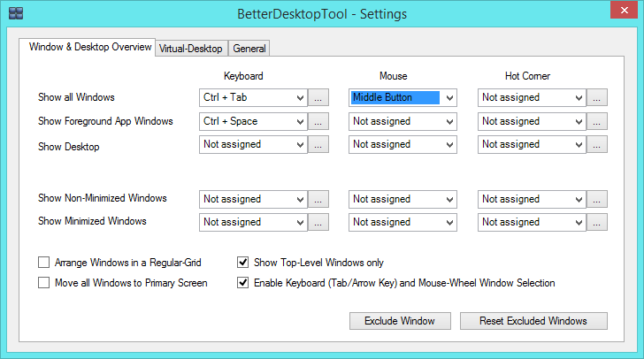Open hot corner dropdown for Show all Windows
This screenshot has height=359, width=644.
(532, 98)
